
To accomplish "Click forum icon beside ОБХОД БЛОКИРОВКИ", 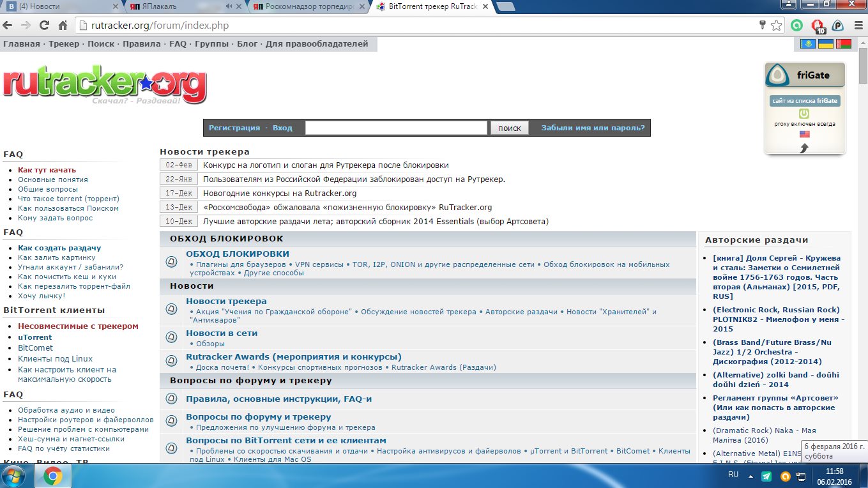I will pyautogui.click(x=171, y=262).
